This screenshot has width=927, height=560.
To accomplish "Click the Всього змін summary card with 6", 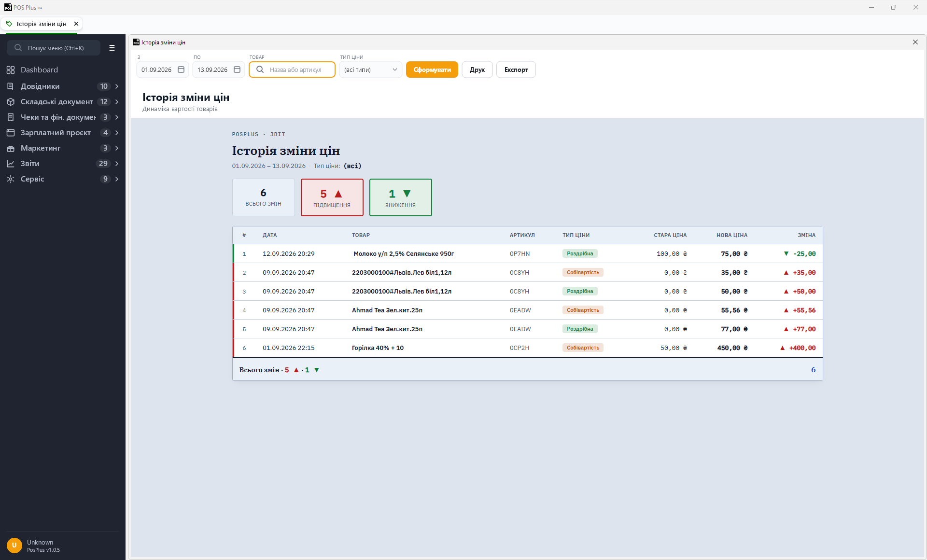I will [x=264, y=197].
